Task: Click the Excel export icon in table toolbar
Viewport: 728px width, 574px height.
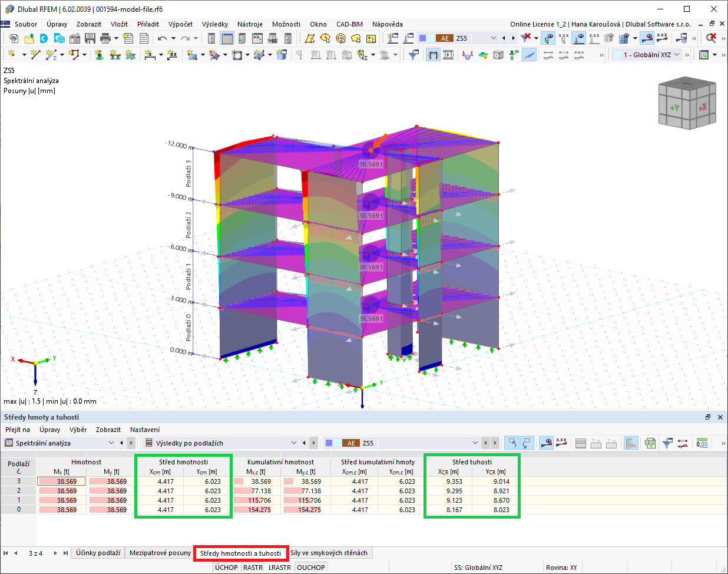Action: point(650,443)
